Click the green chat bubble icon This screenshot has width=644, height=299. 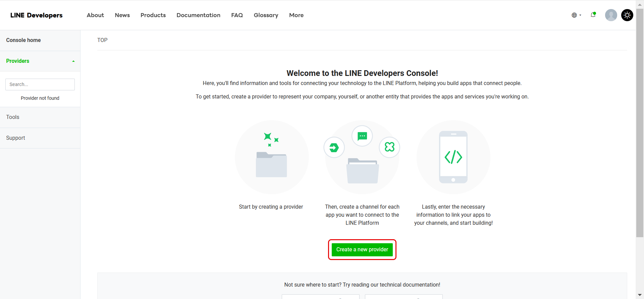[362, 136]
